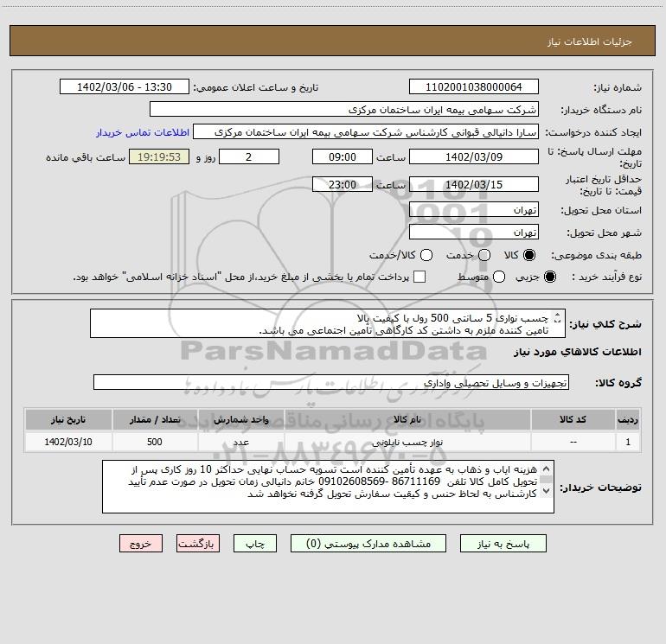The width and height of the screenshot is (666, 644).
Task: Click the توضیحات خریدار notes text area
Action: [328, 487]
